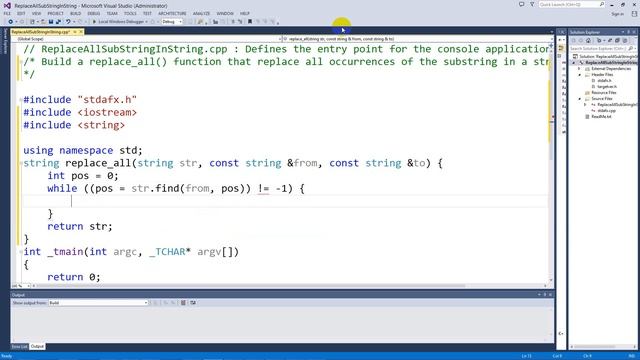This screenshot has height=360, width=640.
Task: Open the BUILD menu
Action: pyautogui.click(x=76, y=13)
